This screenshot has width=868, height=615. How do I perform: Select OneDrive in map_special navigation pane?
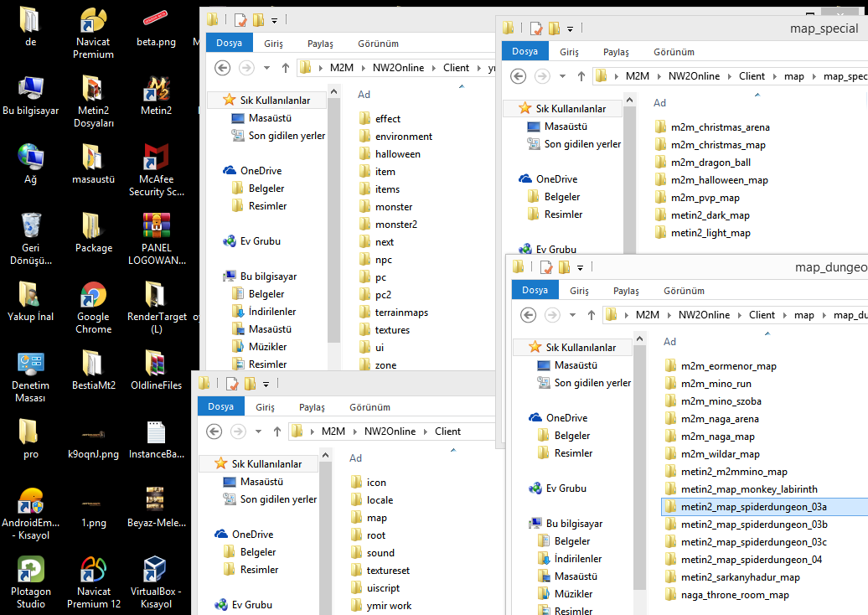(556, 179)
